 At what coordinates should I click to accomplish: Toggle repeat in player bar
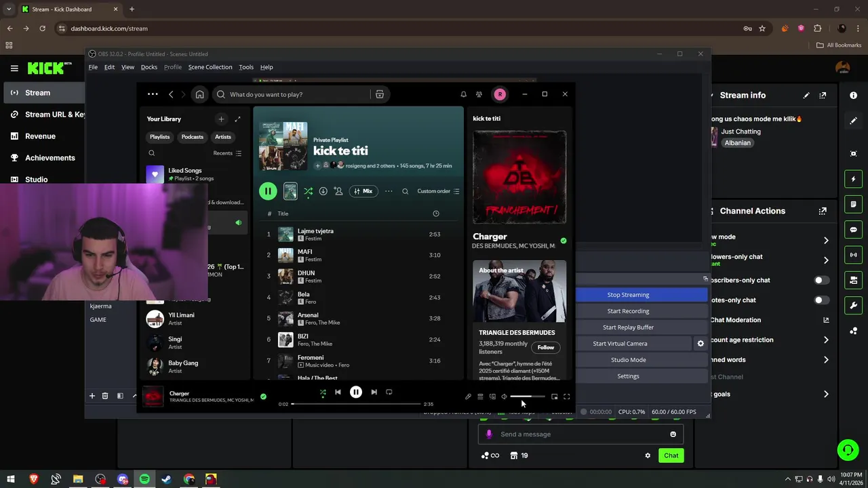(x=389, y=392)
